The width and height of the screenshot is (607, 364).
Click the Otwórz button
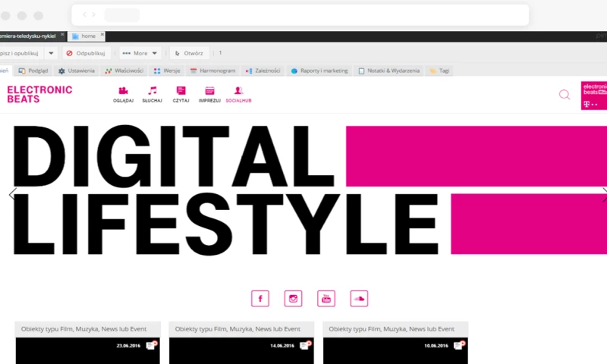click(189, 53)
